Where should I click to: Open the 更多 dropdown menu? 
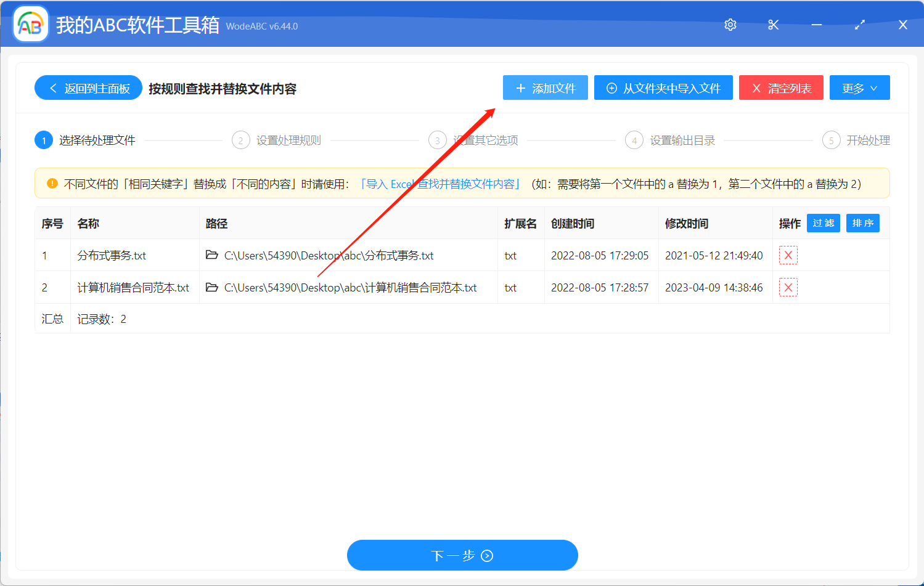click(x=859, y=87)
